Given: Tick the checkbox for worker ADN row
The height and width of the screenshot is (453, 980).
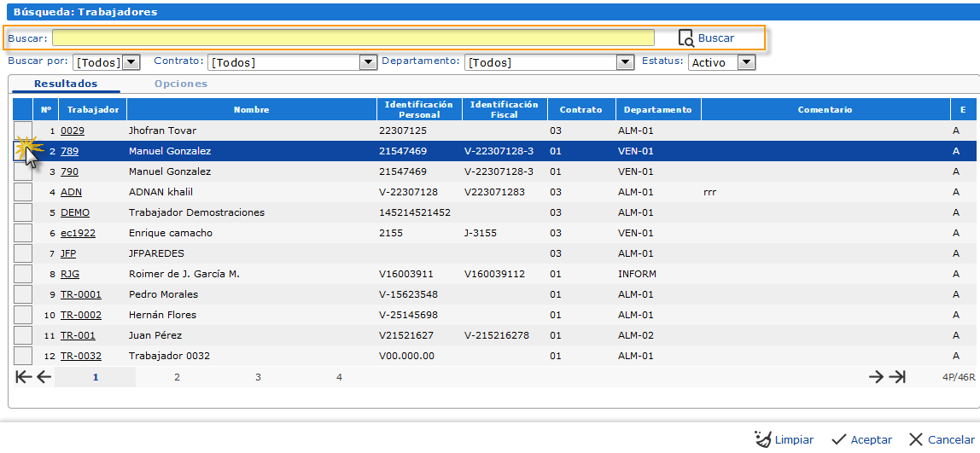Looking at the screenshot, I should pyautogui.click(x=23, y=192).
